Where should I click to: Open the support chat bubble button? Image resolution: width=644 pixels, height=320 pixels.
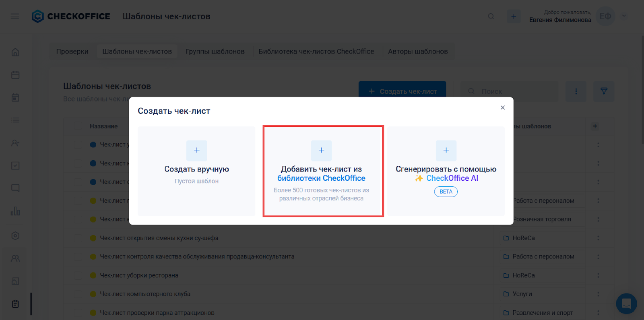[x=626, y=303]
